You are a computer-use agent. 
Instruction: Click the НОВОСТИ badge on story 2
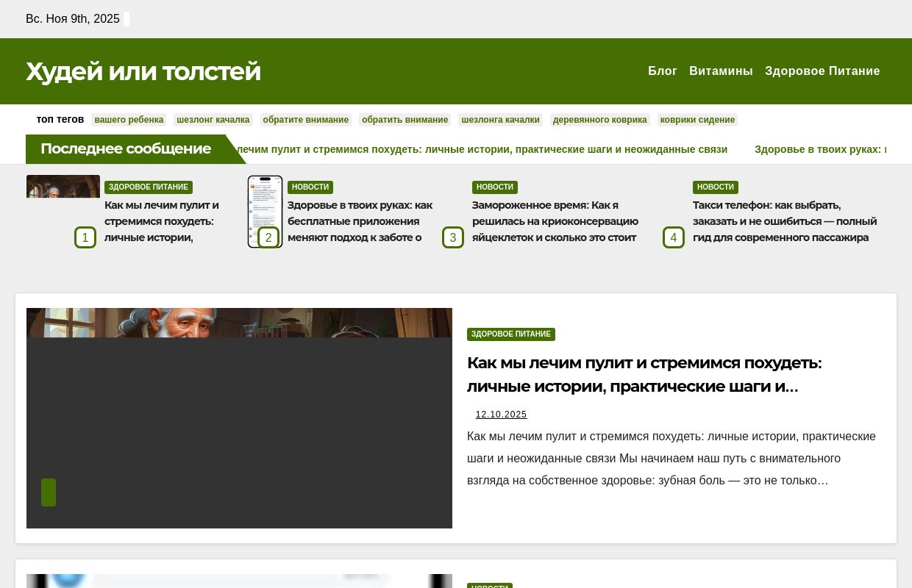coord(310,187)
